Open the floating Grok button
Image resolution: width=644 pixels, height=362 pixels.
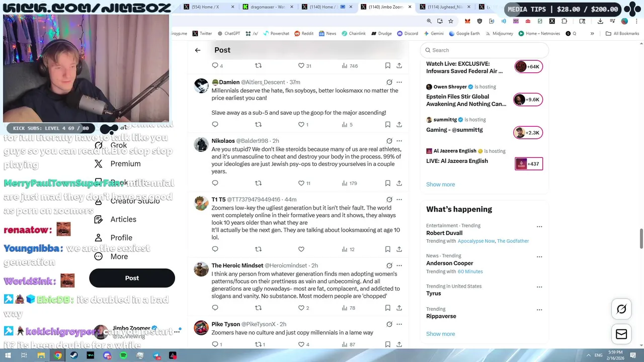point(621,309)
